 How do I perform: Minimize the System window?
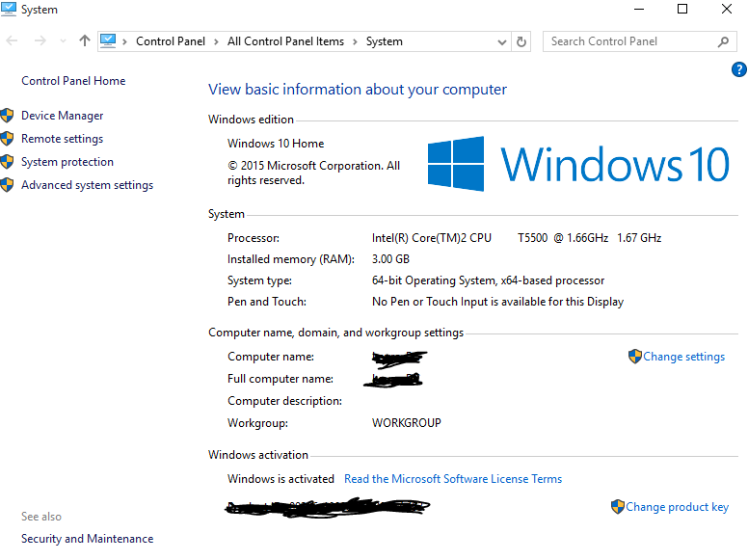639,9
